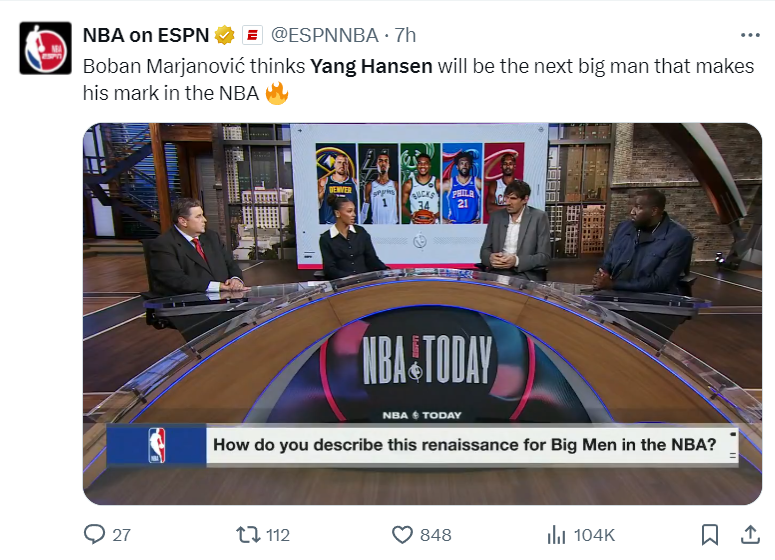The image size is (775, 560).
Task: Click the 112 reposts count
Action: tap(277, 535)
